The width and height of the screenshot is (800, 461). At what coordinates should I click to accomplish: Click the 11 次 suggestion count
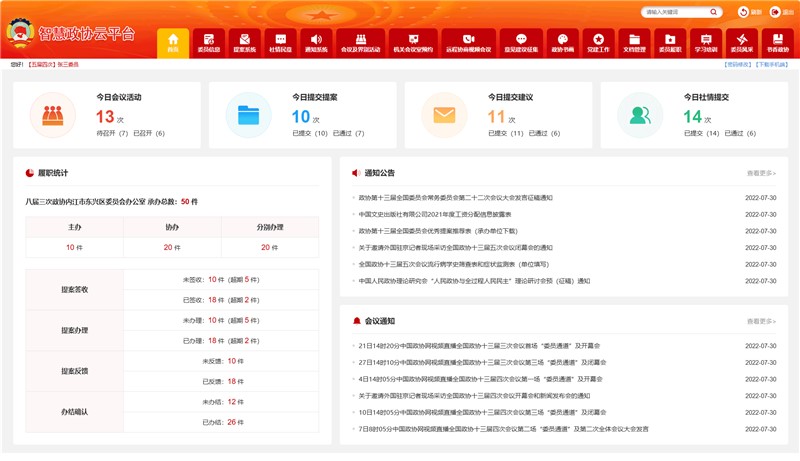pos(502,117)
